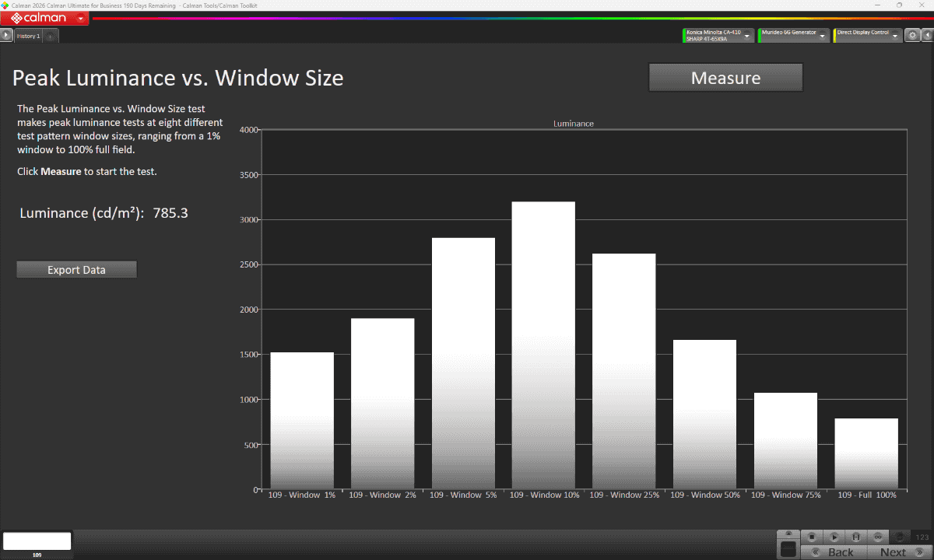Click the Peak Luminance vs. Window Size heading
Viewport: 934px width, 560px height.
pos(177,78)
